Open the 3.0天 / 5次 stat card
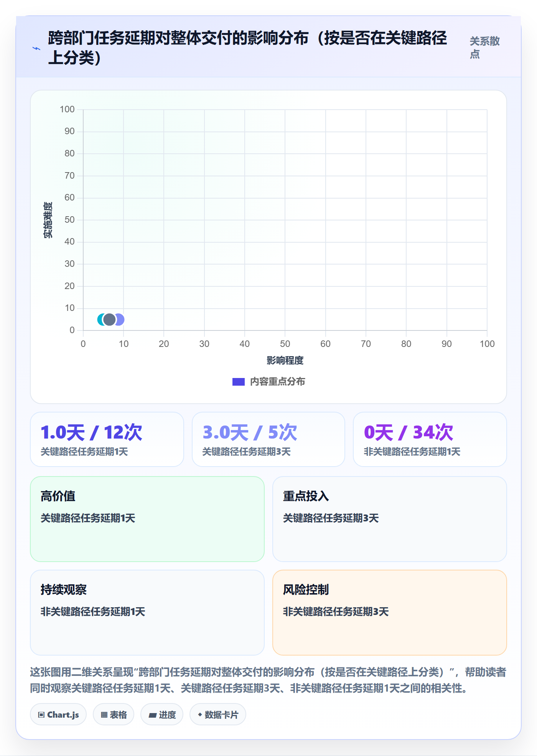Screen dimensions: 537x756 tap(268, 439)
